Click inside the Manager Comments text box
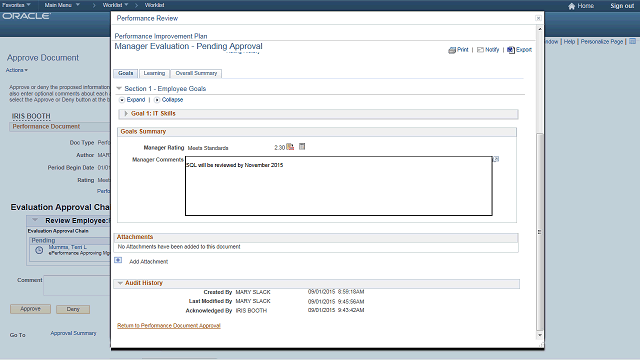 pos(339,186)
